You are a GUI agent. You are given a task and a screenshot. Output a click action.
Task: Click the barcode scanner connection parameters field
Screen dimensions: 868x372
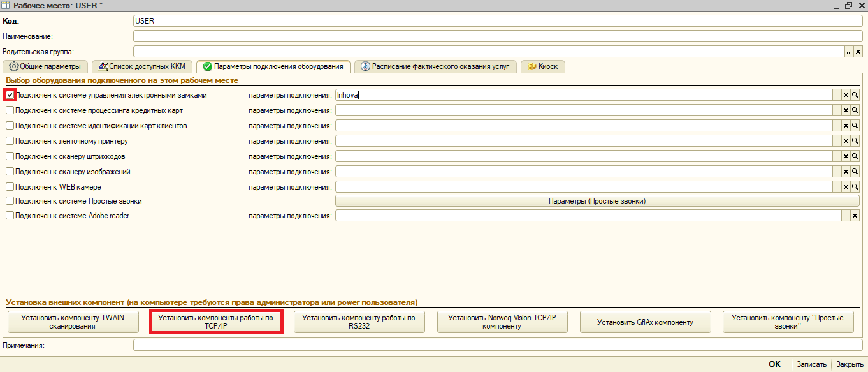(584, 156)
